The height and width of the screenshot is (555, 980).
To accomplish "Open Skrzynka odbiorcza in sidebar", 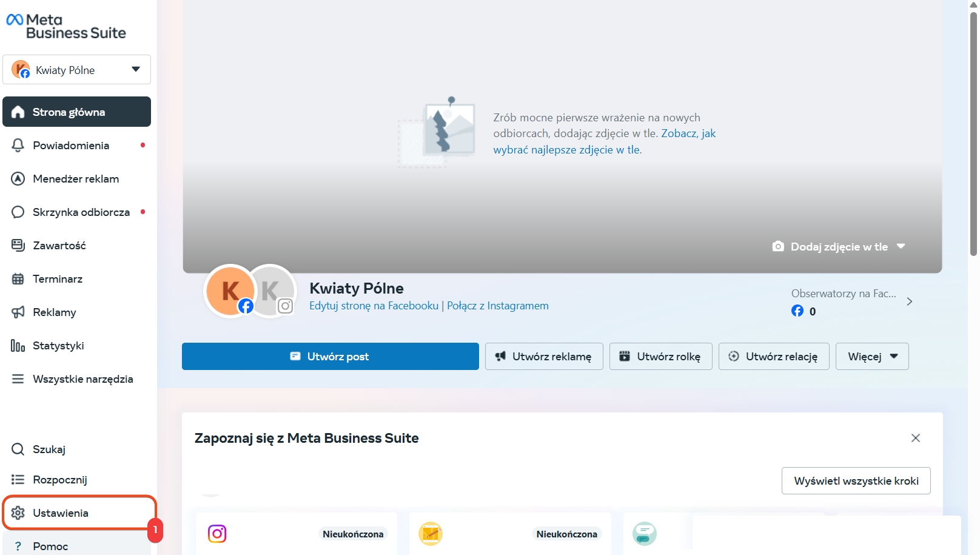I will point(76,212).
